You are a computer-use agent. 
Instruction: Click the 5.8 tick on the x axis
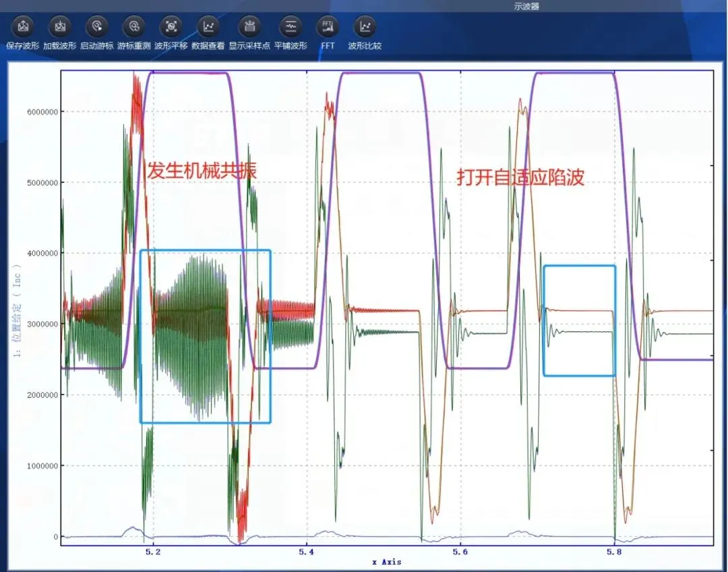[614, 551]
